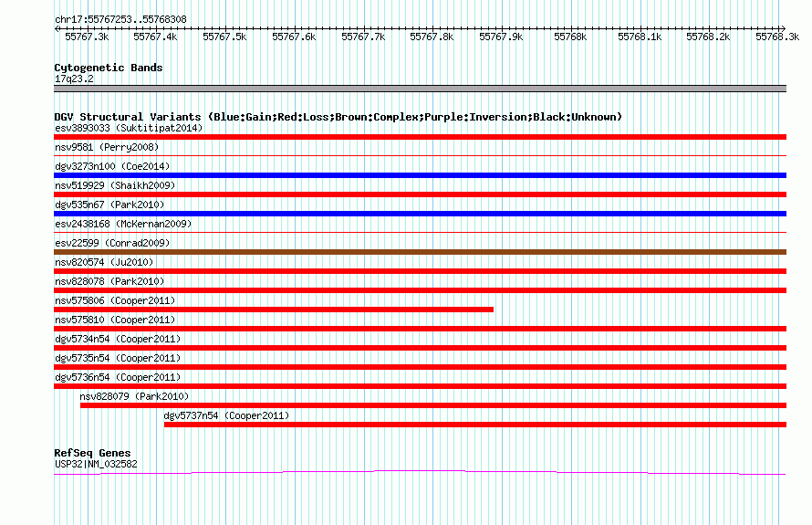Click the blue dgv3273n100 gain bar

pyautogui.click(x=420, y=175)
